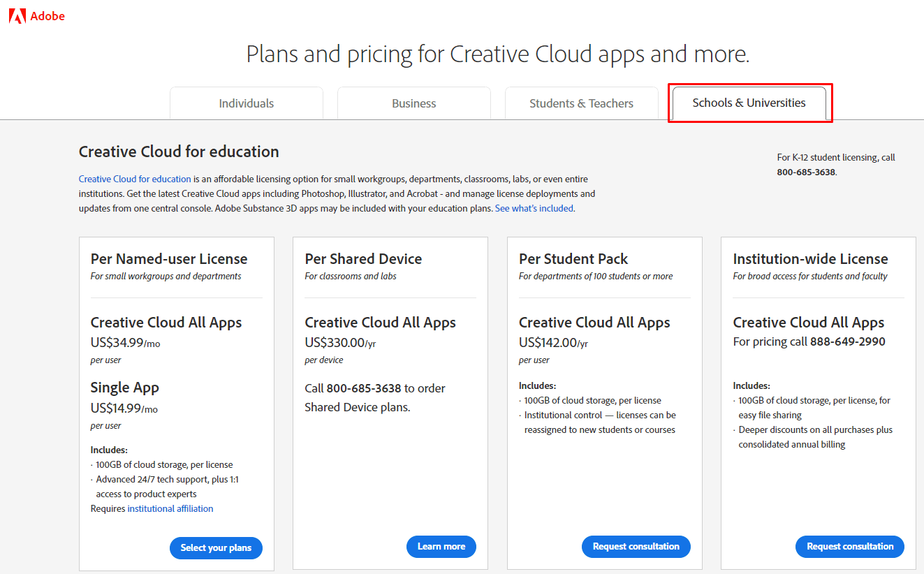This screenshot has width=924, height=574.
Task: Click the Single App heading
Action: [125, 388]
